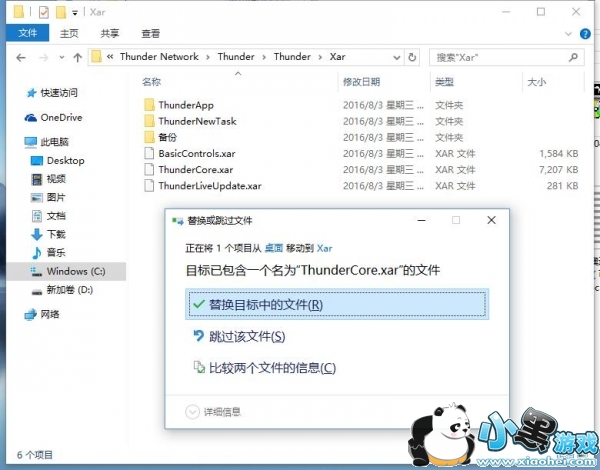Click the properties quick access icon
600x470 pixels.
[44, 12]
